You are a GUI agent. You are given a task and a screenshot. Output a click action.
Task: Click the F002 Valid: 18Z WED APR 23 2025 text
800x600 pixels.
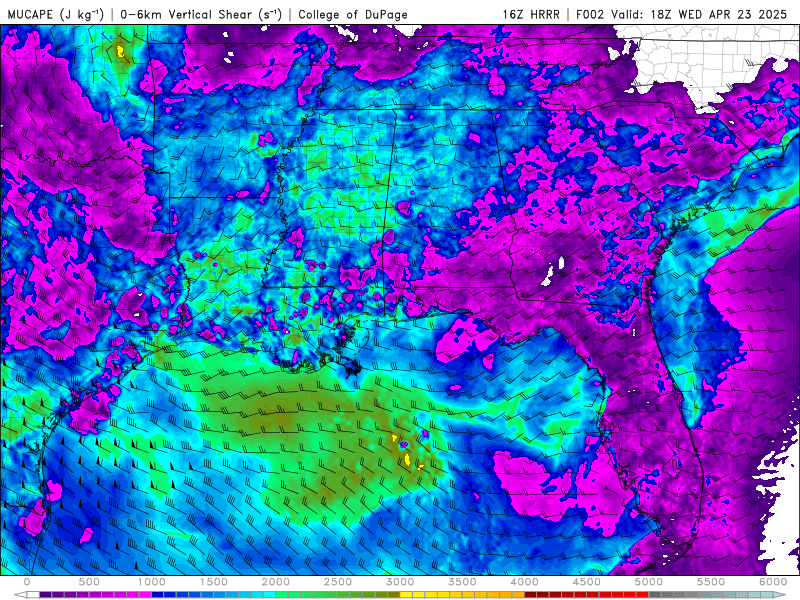(x=682, y=14)
